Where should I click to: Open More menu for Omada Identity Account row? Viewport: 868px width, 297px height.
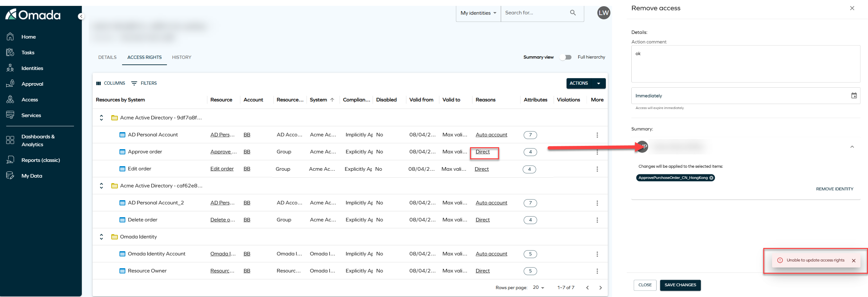(x=597, y=254)
